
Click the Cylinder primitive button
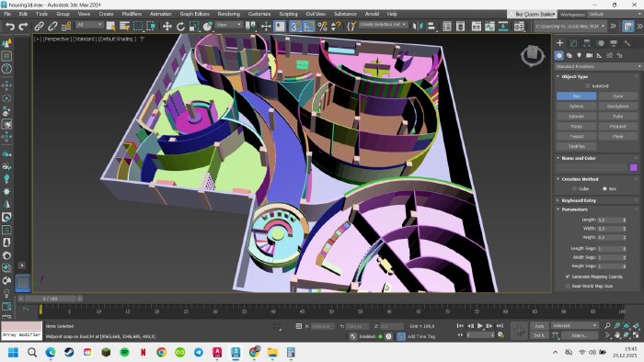point(576,117)
